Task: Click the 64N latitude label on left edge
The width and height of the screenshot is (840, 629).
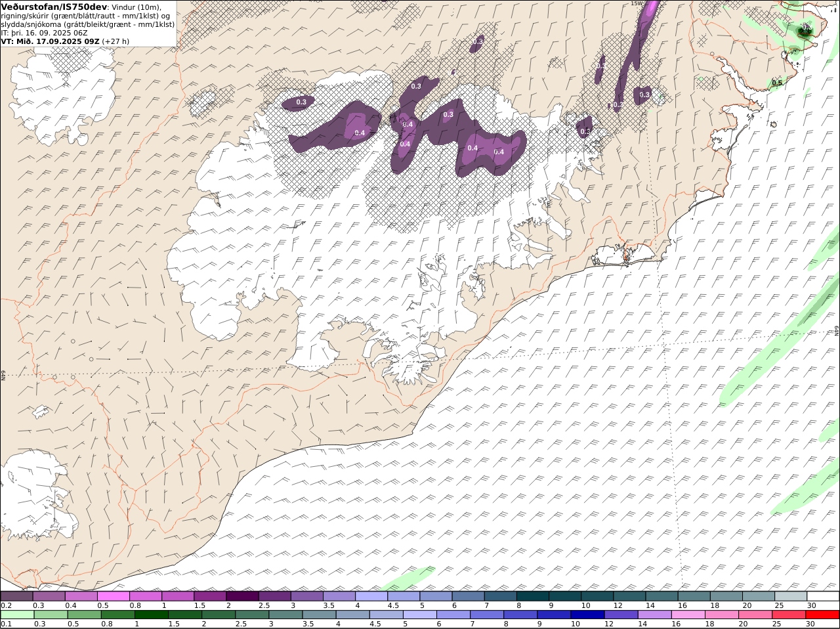Action: coord(3,375)
